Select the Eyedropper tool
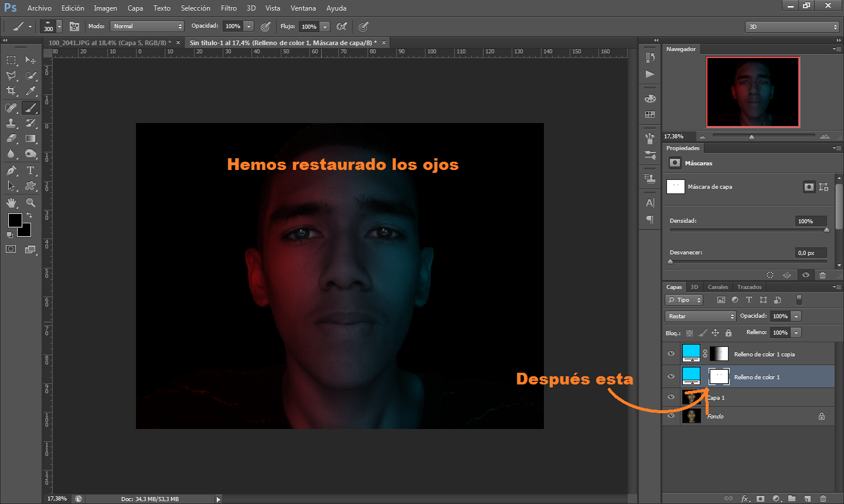Image resolution: width=844 pixels, height=504 pixels. pos(30,91)
